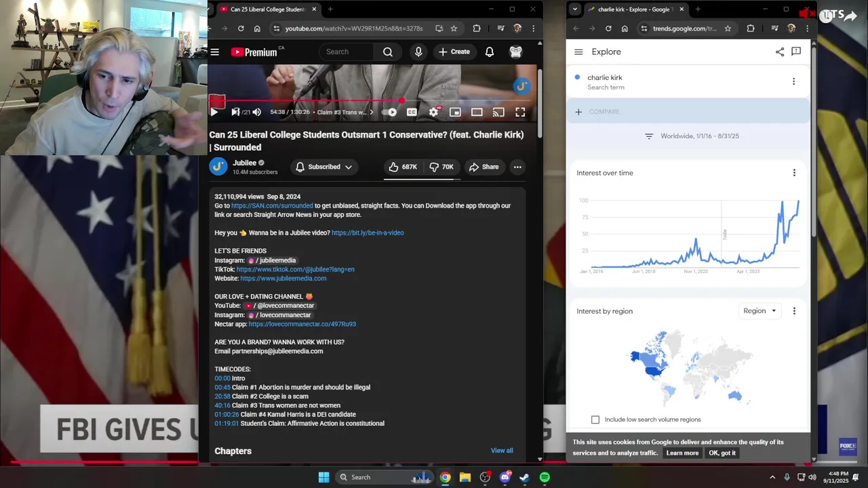
Task: Open the 'Worldwide, 1/1/16 - 8/31/25' filters
Action: [692, 136]
